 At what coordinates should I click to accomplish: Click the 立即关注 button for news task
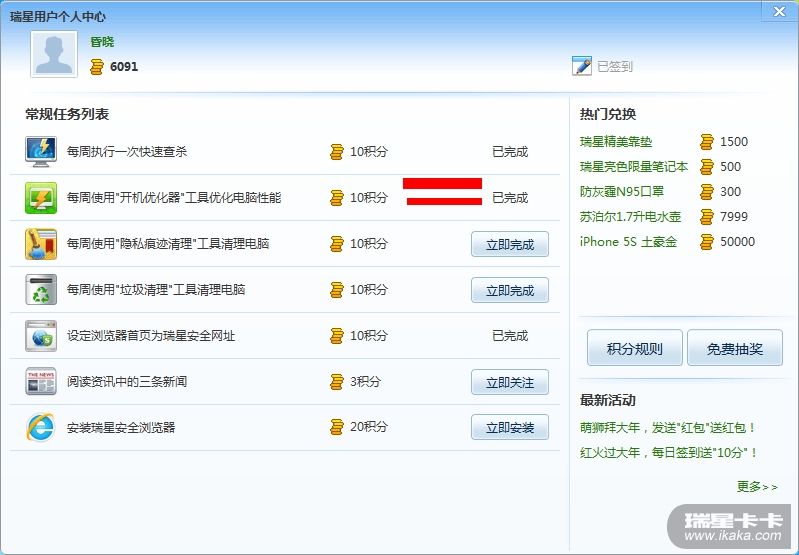pos(510,382)
